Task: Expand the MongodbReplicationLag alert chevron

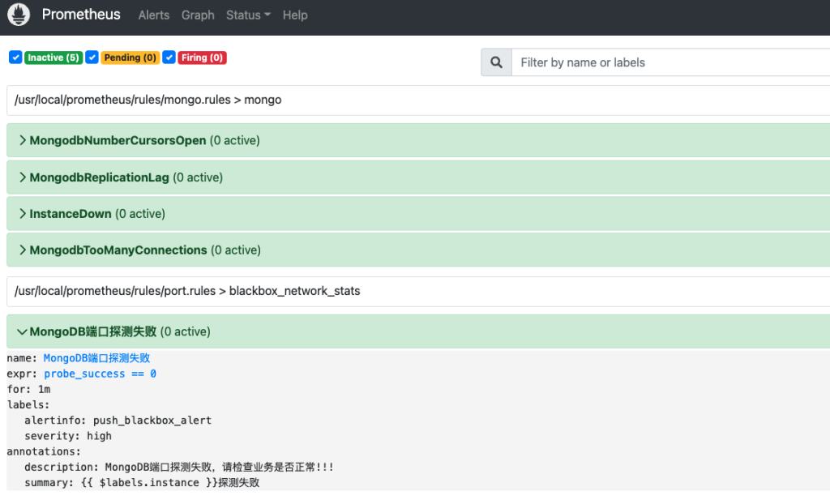Action: [22, 177]
